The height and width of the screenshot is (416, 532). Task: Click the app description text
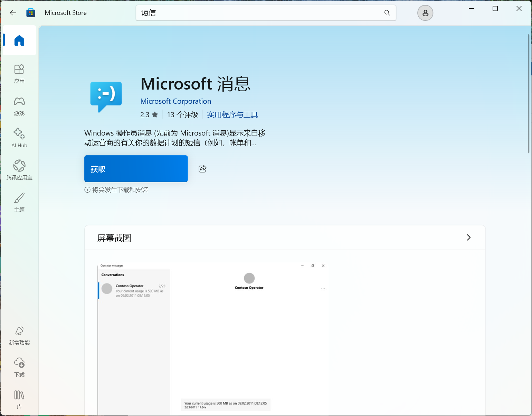coord(175,138)
